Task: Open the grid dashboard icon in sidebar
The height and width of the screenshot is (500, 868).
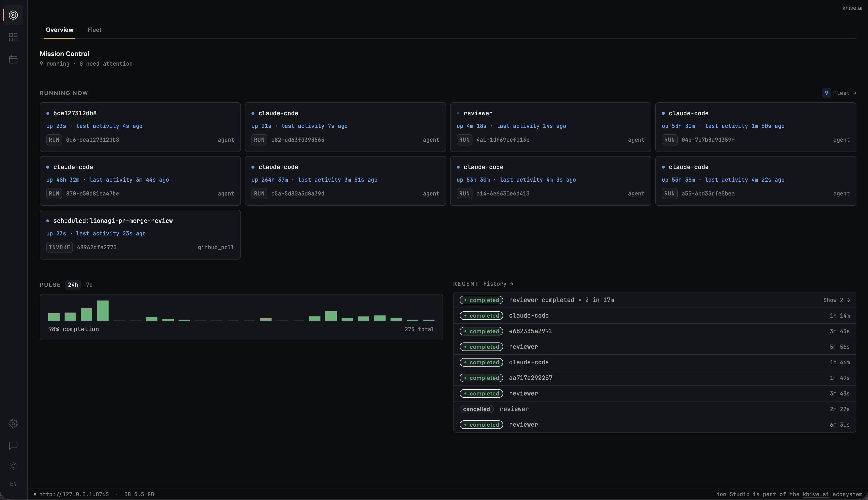Action: (13, 37)
